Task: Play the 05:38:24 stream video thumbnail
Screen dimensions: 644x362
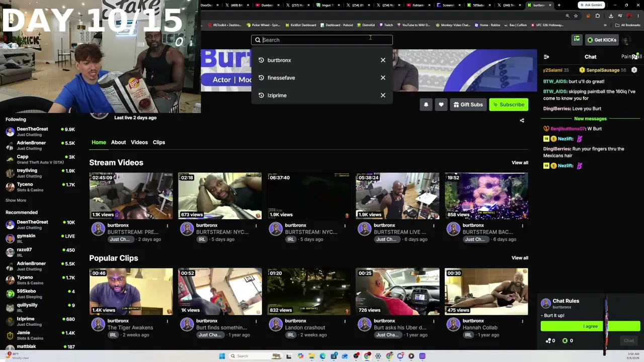Action: point(397,196)
